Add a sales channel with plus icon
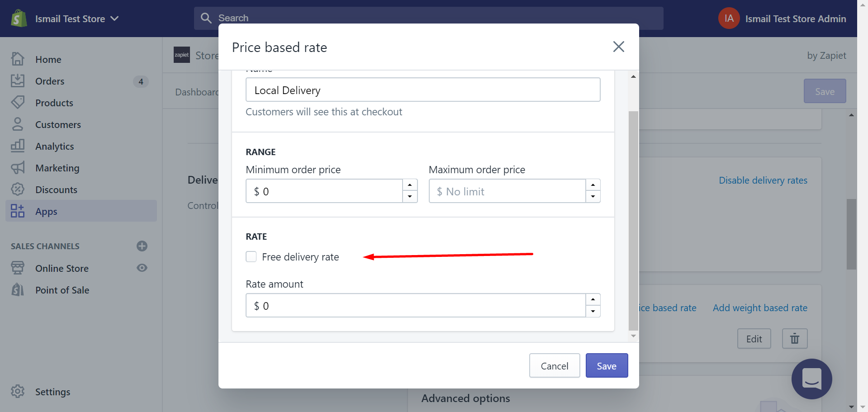Screen dimensions: 868x412 (x=142, y=246)
